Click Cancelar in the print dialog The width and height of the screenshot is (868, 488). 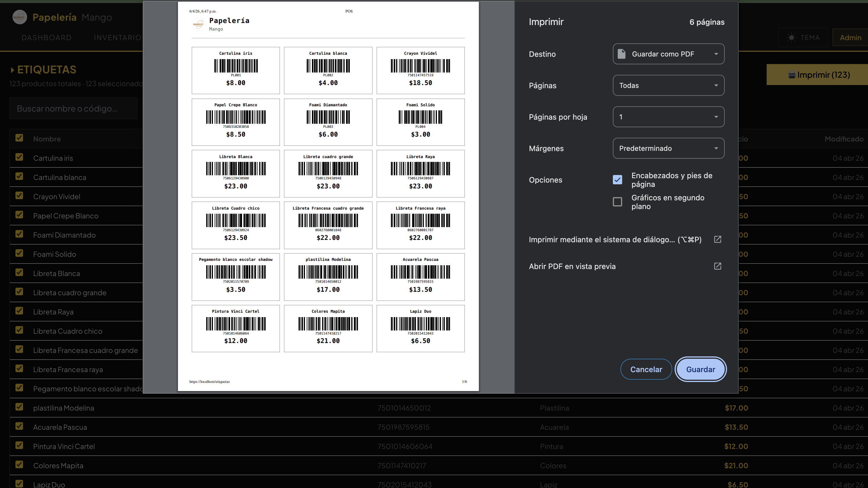[646, 369]
